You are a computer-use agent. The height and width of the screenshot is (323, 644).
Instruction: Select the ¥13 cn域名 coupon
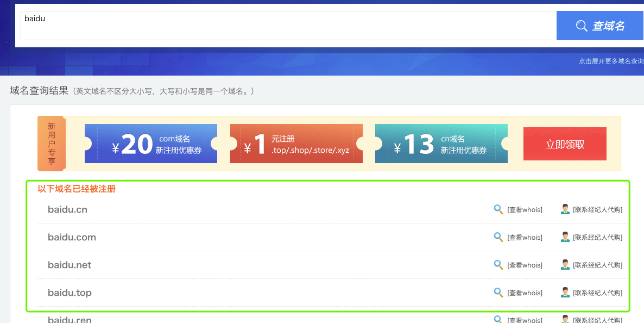441,144
